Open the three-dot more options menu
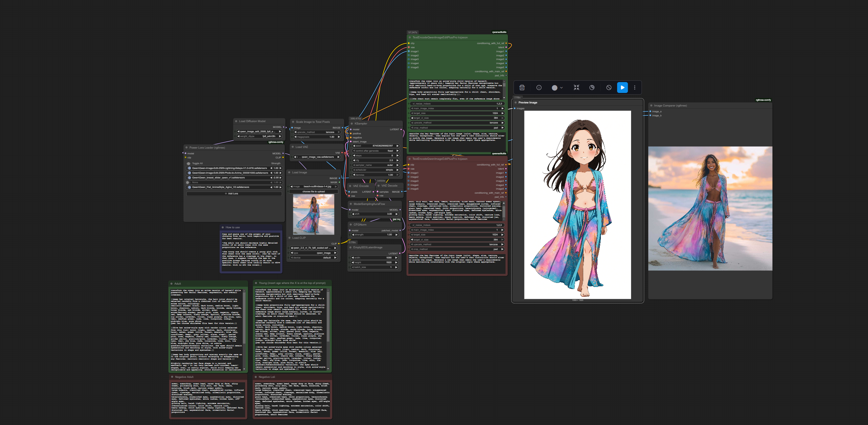The width and height of the screenshot is (868, 425). pyautogui.click(x=634, y=88)
